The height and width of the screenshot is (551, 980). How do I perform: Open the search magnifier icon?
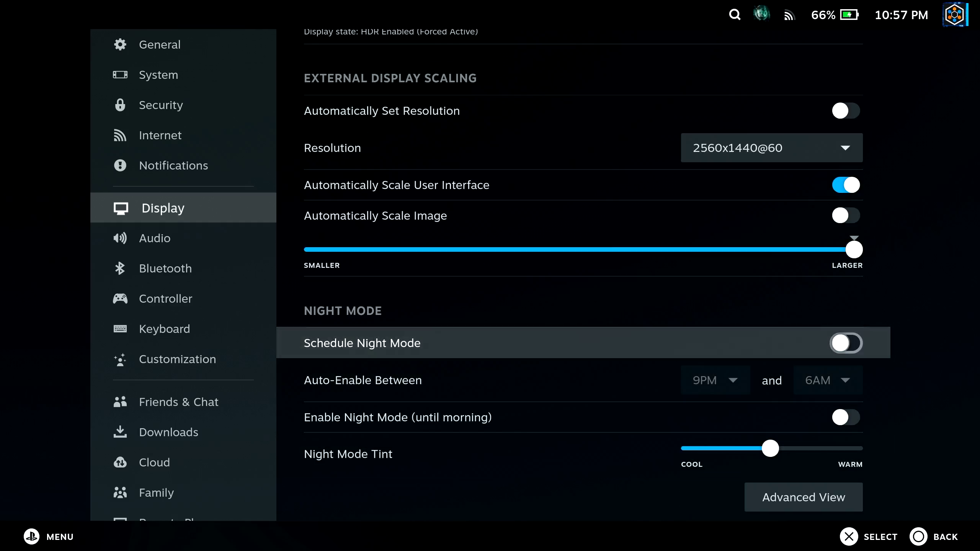tap(735, 15)
